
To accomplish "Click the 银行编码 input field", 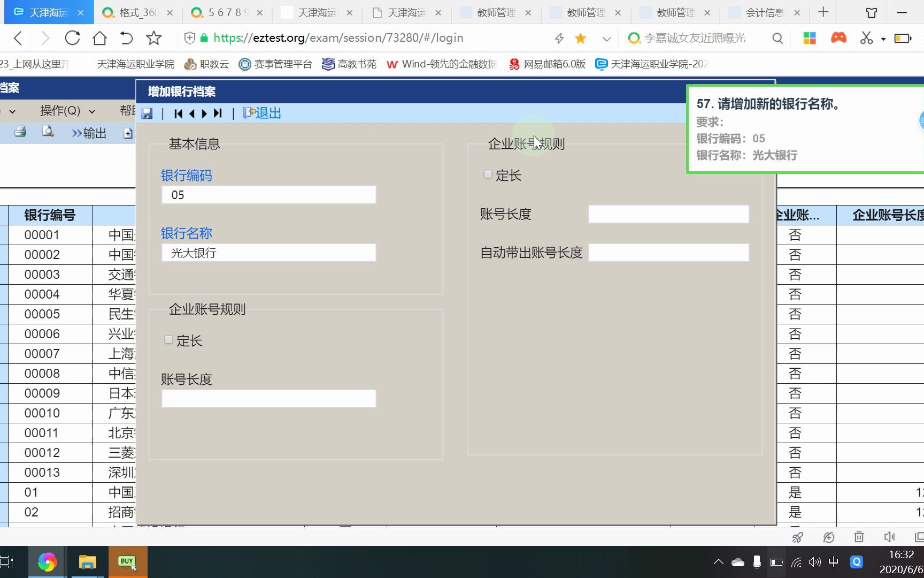I will (x=268, y=195).
